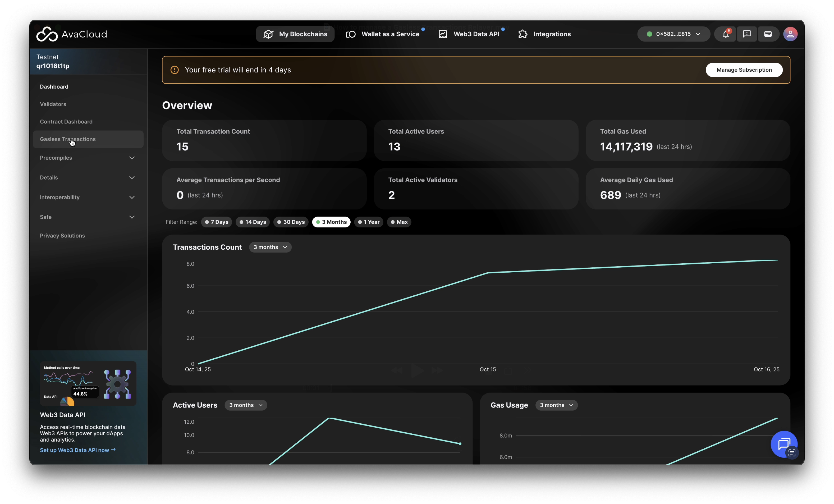Viewport: 834px width, 504px height.
Task: Open the user profile avatar
Action: pos(790,34)
